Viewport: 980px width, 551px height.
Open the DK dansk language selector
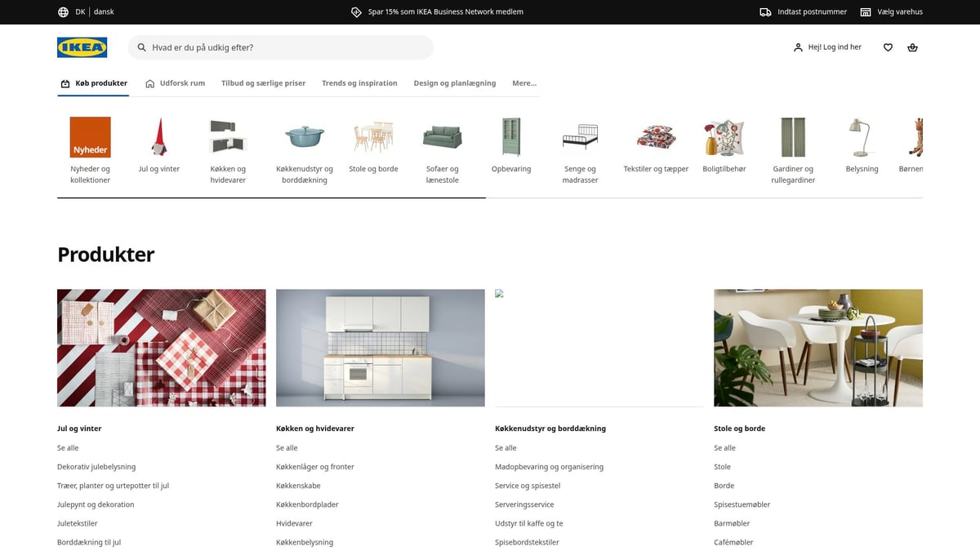(94, 11)
